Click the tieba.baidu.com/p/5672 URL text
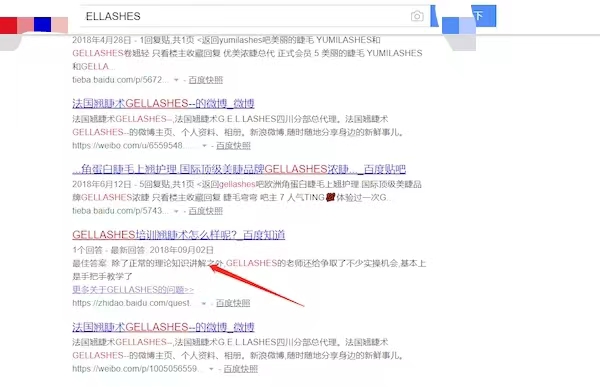The height and width of the screenshot is (387, 600). pos(120,80)
